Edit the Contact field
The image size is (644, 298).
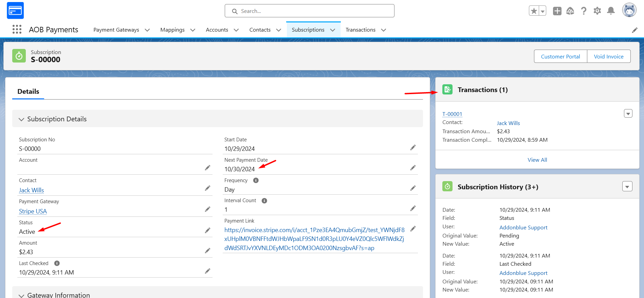click(207, 188)
